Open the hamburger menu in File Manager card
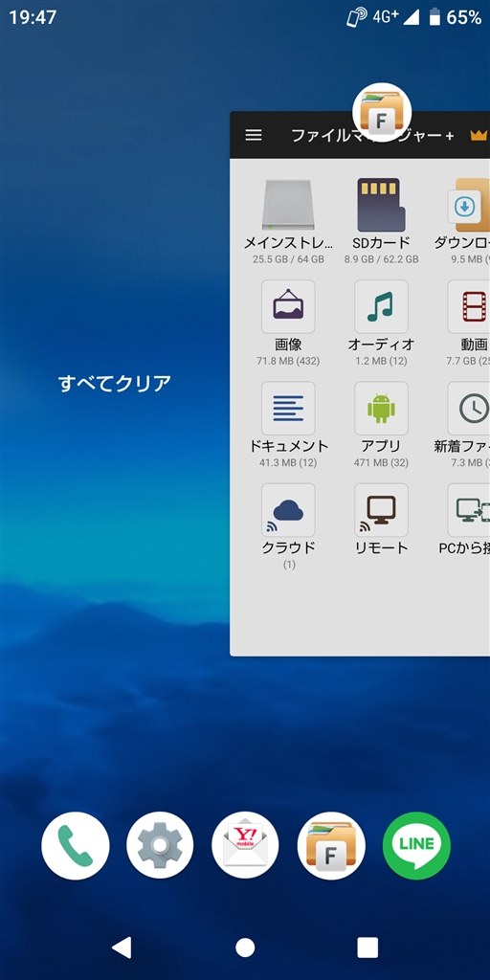The image size is (490, 980). tap(253, 135)
